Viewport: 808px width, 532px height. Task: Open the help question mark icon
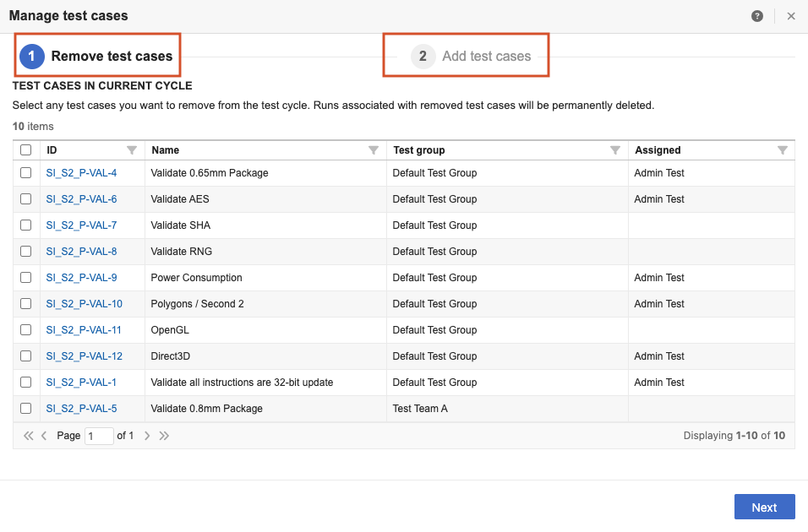pyautogui.click(x=757, y=16)
